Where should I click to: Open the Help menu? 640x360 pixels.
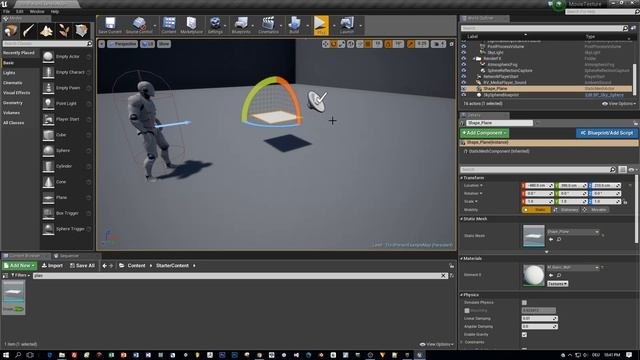pos(55,11)
